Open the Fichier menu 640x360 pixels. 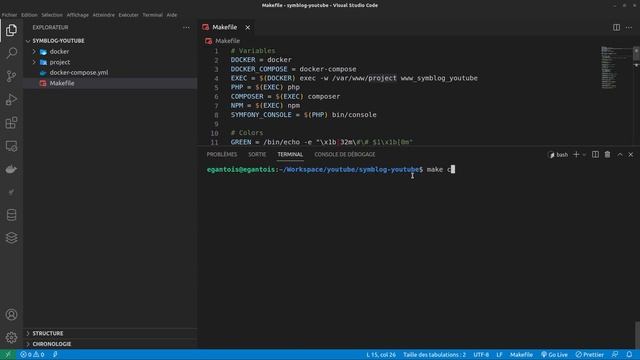click(9, 15)
